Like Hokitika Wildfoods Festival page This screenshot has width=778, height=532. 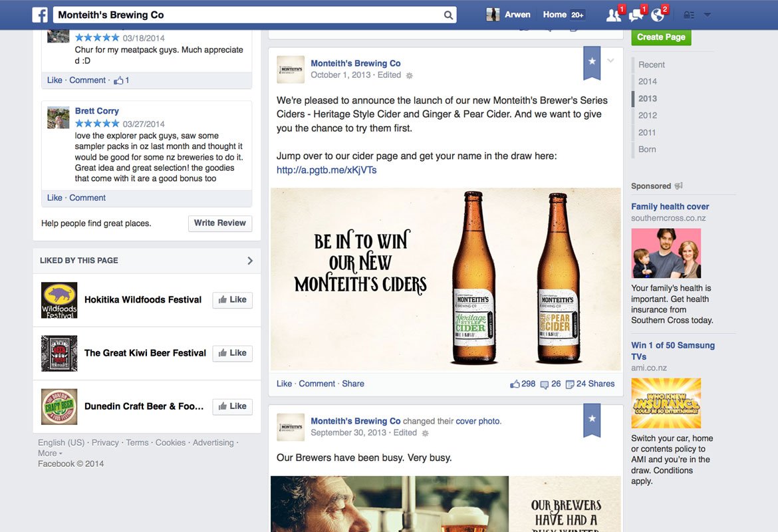click(232, 300)
